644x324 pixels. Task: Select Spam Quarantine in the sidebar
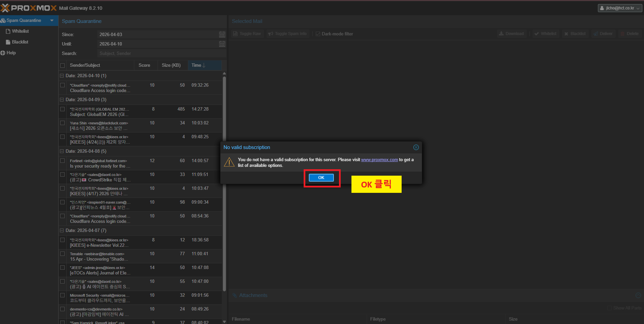click(x=24, y=21)
